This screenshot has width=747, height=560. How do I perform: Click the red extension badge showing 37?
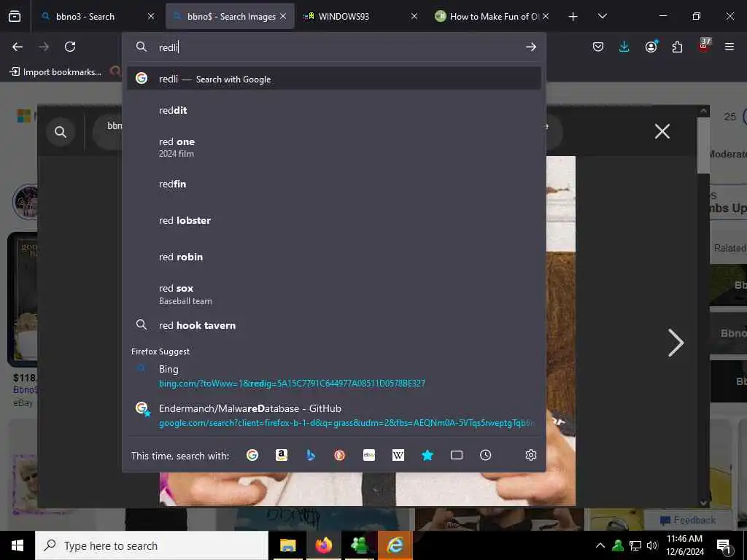[x=704, y=44]
